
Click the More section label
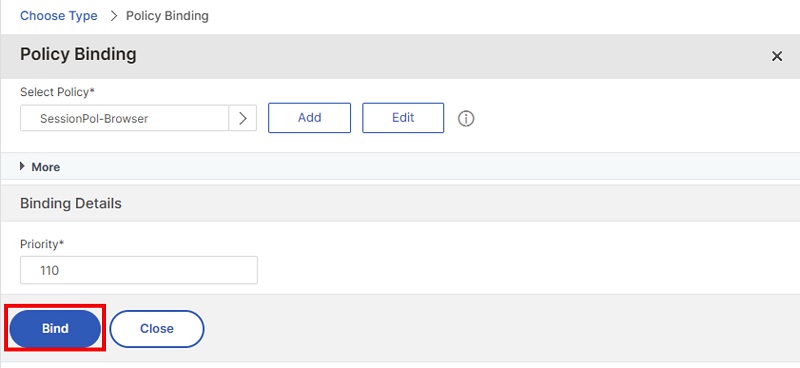pyautogui.click(x=45, y=167)
